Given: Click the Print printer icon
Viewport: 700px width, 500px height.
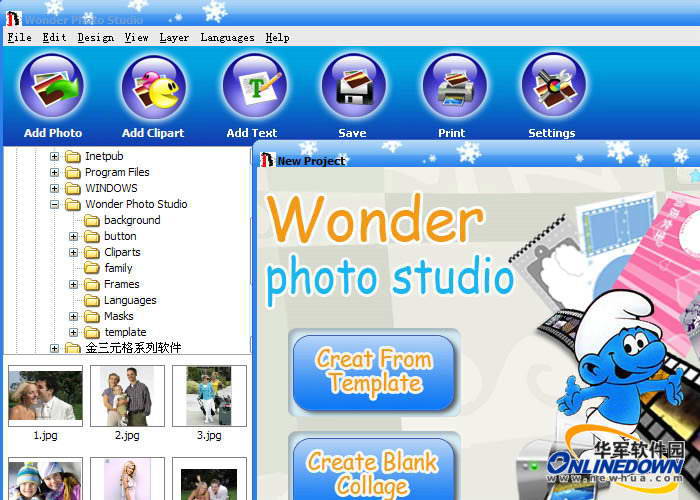Looking at the screenshot, I should point(455,86).
